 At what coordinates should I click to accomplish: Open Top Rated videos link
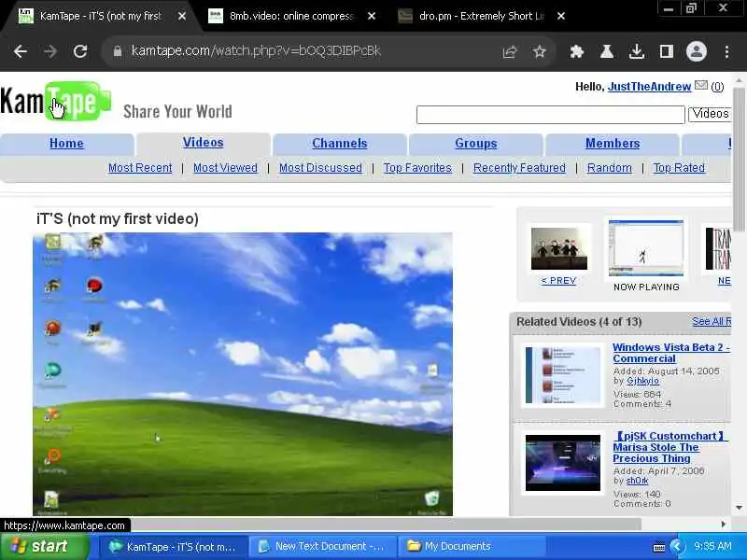(679, 168)
